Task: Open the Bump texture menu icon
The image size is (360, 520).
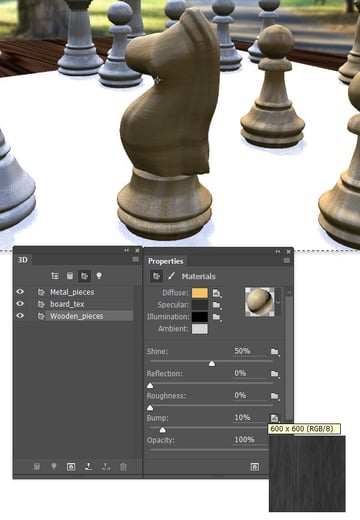Action: [274, 418]
